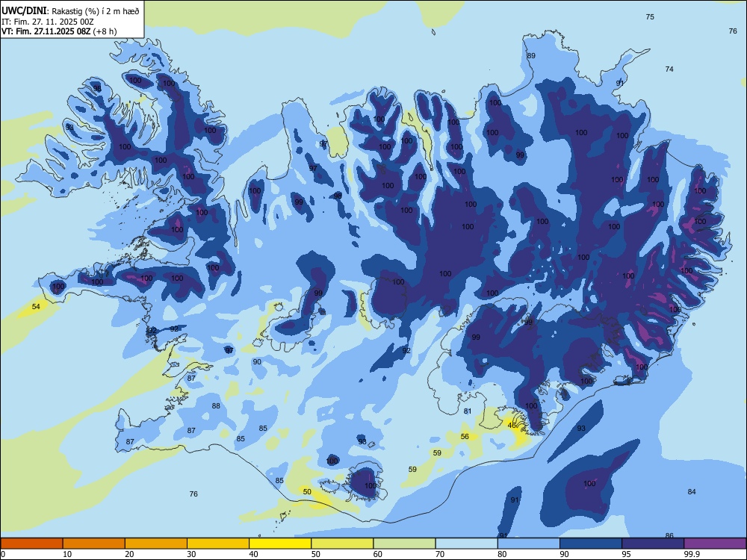This screenshot has height=560, width=747.
Task: Click the '74' value over the sea
Action: click(x=669, y=69)
